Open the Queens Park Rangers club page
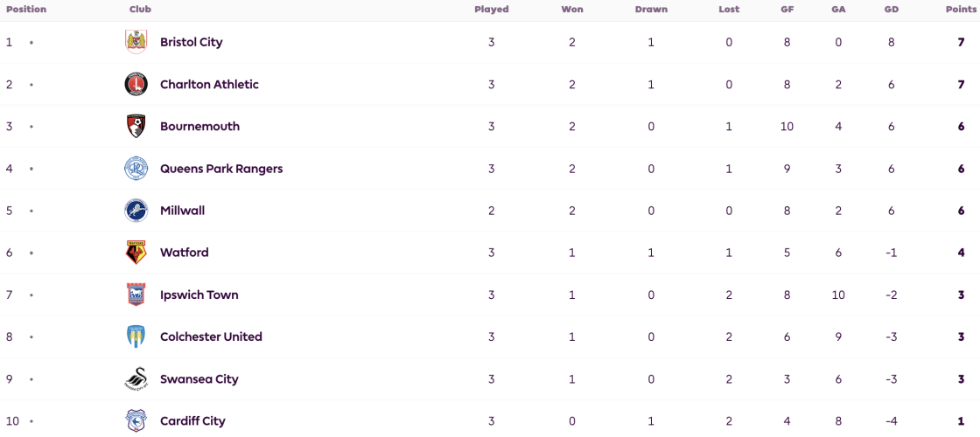This screenshot has width=980, height=437. click(x=221, y=169)
